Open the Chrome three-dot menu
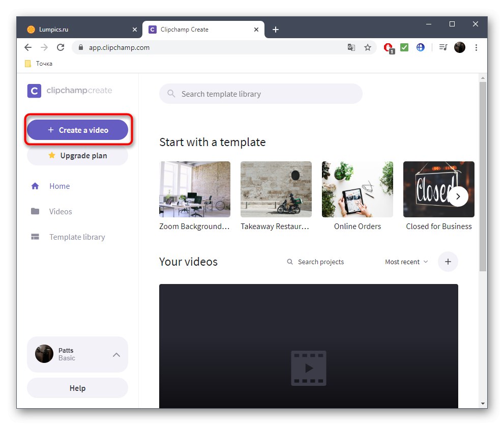Viewport: 504px width, 425px height. 476,47
